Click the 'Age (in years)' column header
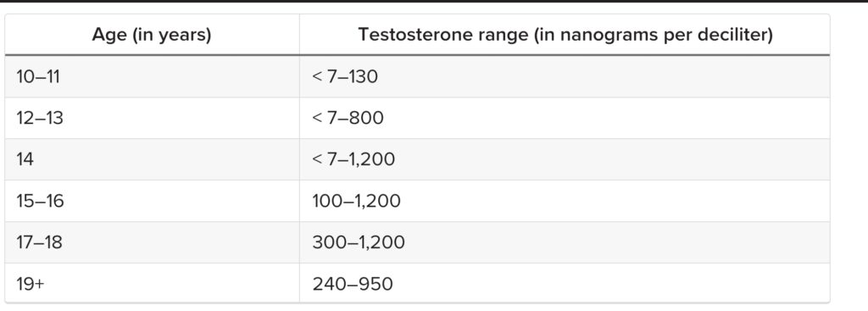The width and height of the screenshot is (868, 311). tap(152, 35)
